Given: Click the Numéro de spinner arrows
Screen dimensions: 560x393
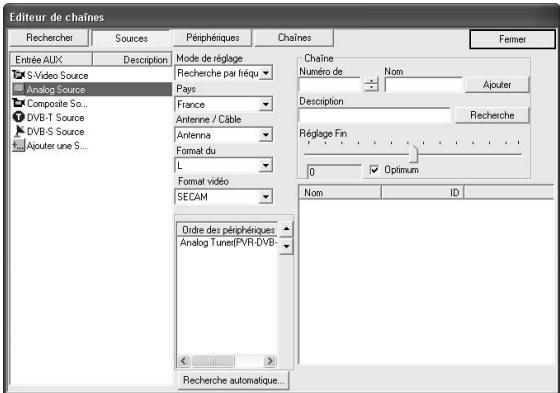Looking at the screenshot, I should [371, 85].
